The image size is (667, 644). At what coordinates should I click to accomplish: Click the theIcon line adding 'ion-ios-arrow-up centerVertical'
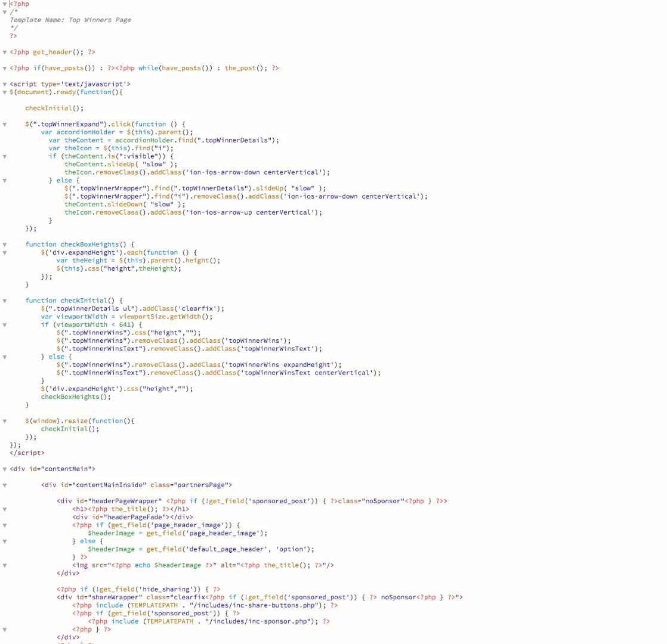pos(193,212)
